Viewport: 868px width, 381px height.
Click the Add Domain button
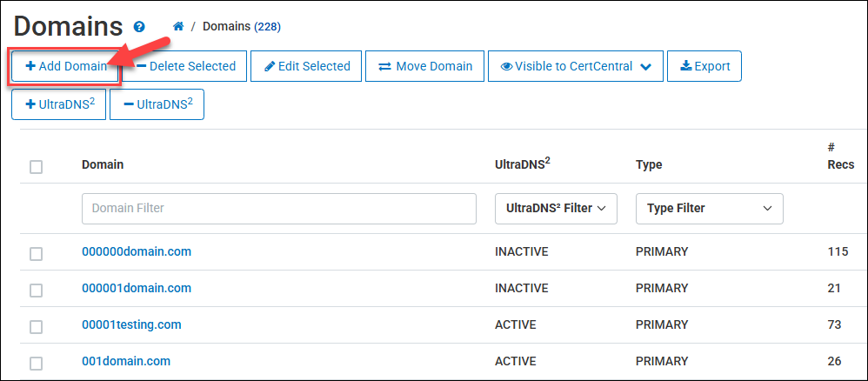pyautogui.click(x=65, y=66)
